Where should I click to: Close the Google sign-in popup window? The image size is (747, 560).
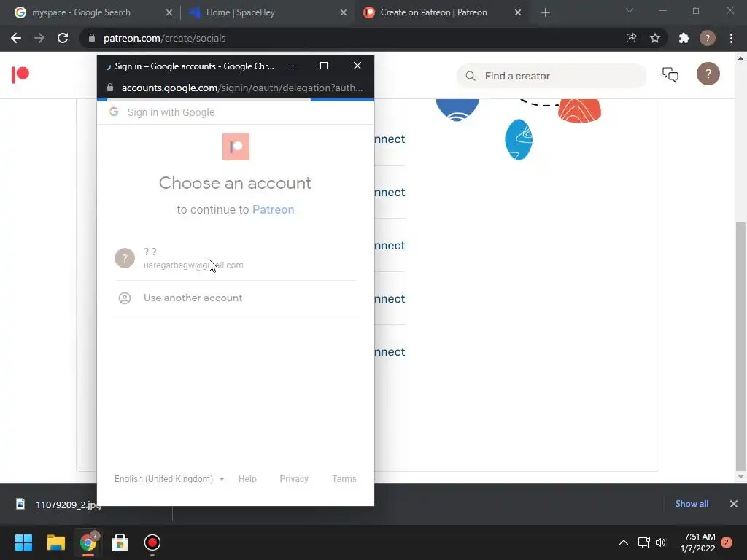[357, 66]
